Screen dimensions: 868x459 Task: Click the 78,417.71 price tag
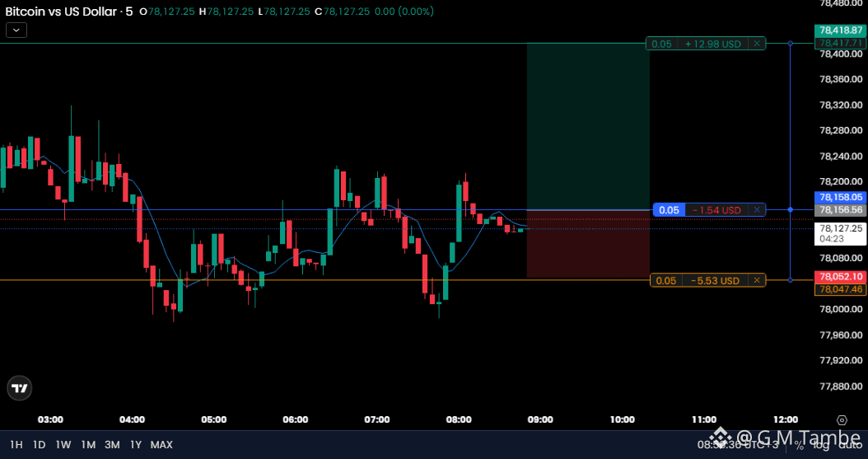[x=841, y=43]
